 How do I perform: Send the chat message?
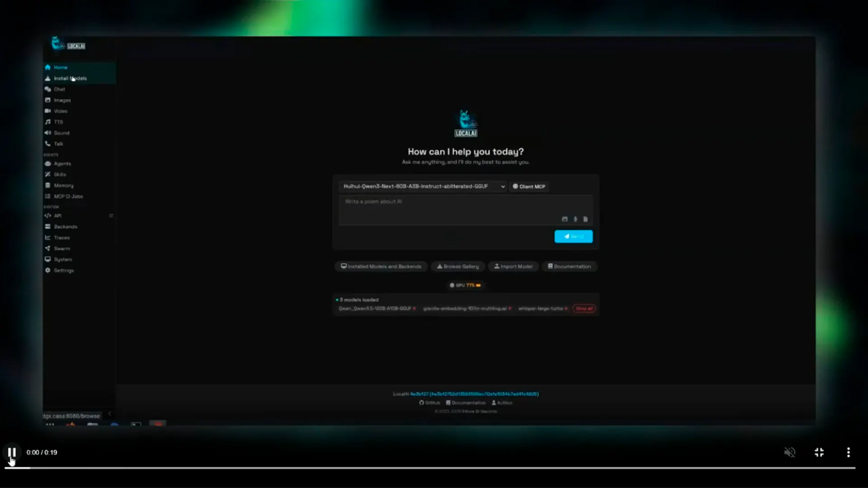(x=573, y=236)
